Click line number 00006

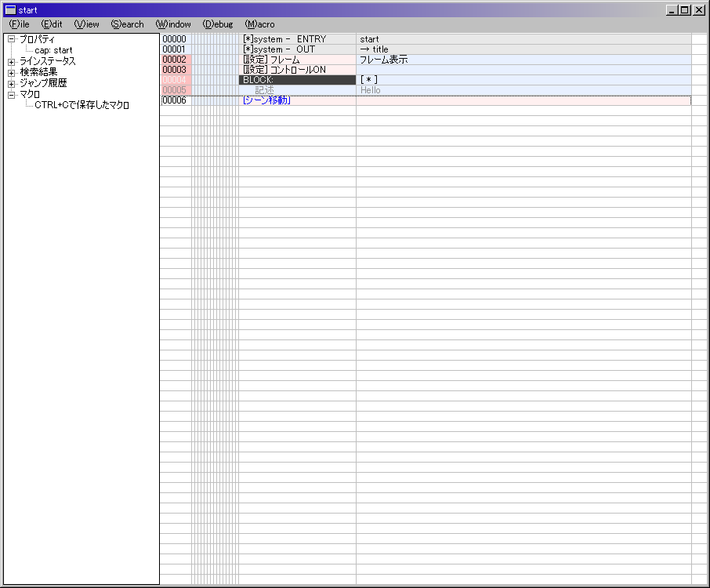pos(176,100)
